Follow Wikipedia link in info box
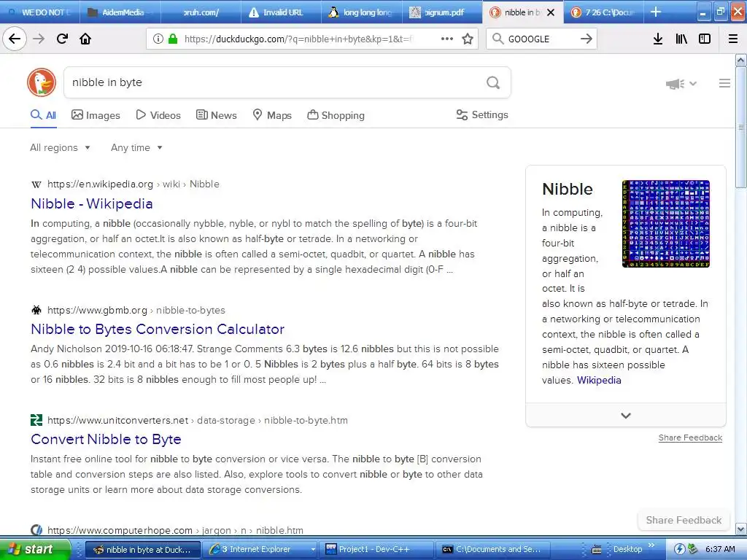The width and height of the screenshot is (747, 560). (599, 380)
